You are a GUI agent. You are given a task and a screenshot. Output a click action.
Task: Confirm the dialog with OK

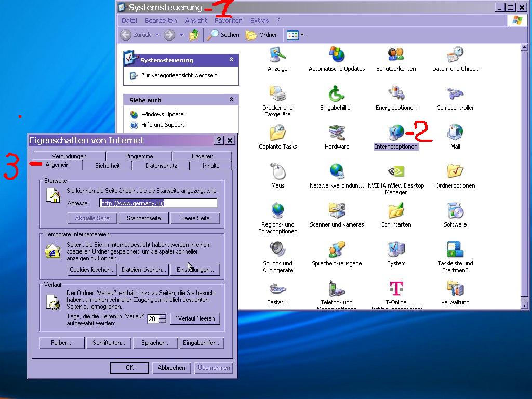point(129,368)
